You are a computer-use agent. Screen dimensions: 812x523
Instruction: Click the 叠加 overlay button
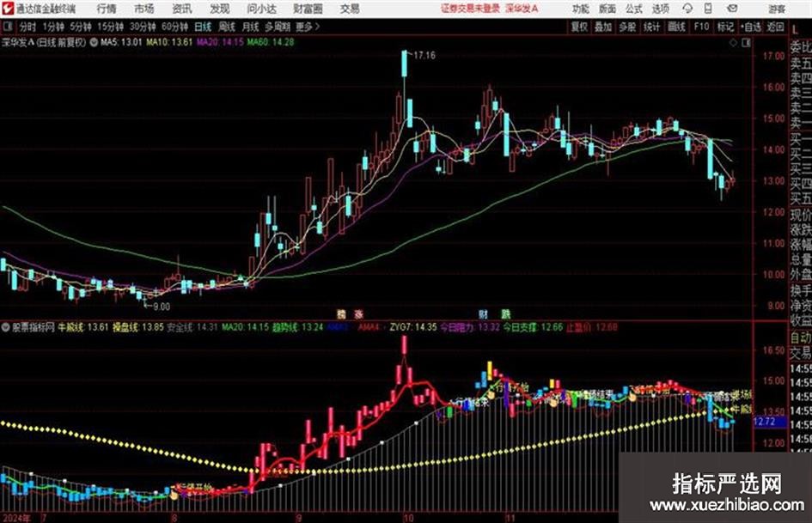coord(603,27)
